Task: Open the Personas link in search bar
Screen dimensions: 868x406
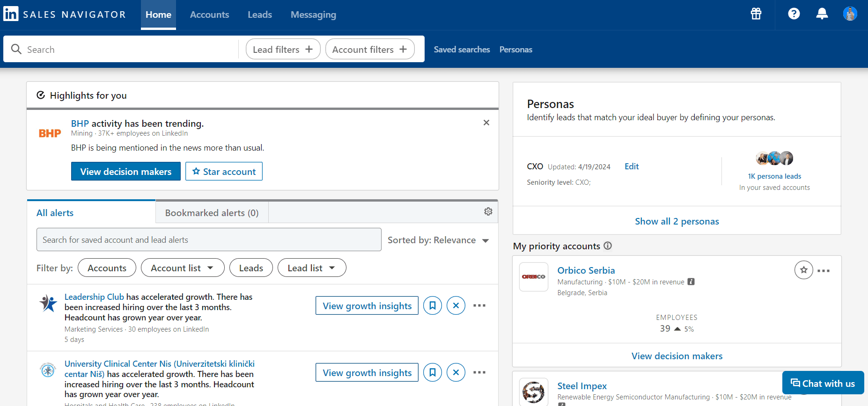Action: pyautogui.click(x=515, y=50)
